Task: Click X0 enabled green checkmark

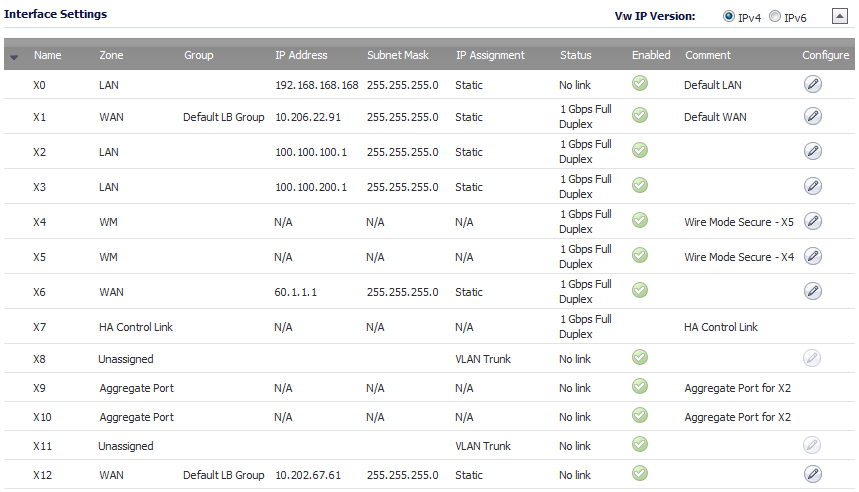Action: (640, 83)
